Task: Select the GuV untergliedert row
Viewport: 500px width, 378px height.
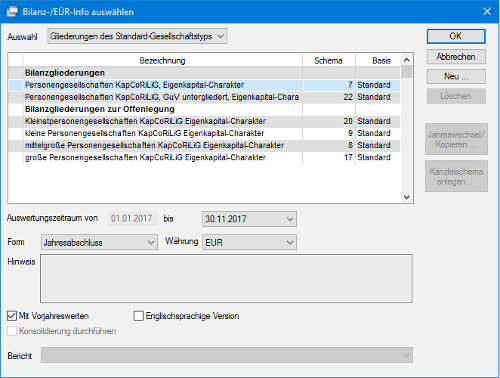Action: click(204, 97)
